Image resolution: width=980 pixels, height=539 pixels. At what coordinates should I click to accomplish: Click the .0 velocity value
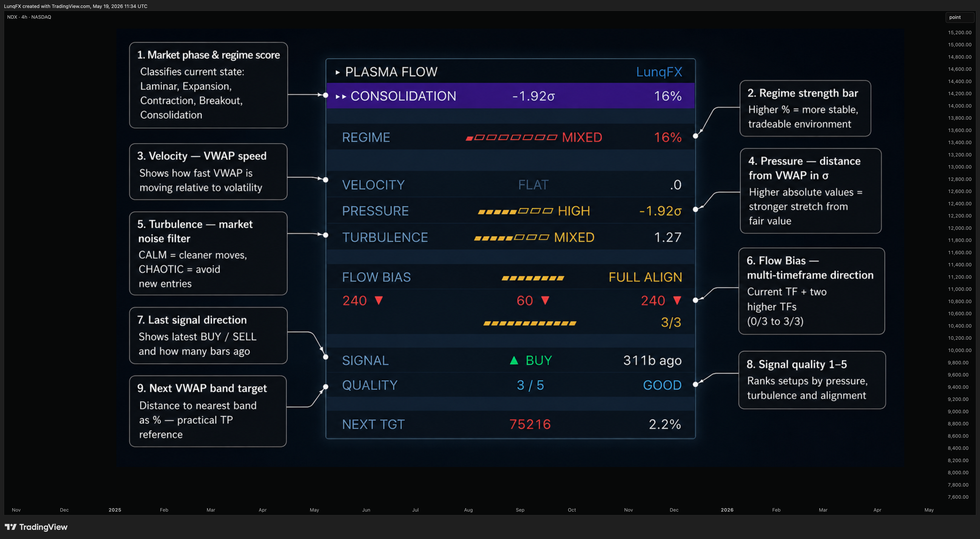pyautogui.click(x=676, y=185)
